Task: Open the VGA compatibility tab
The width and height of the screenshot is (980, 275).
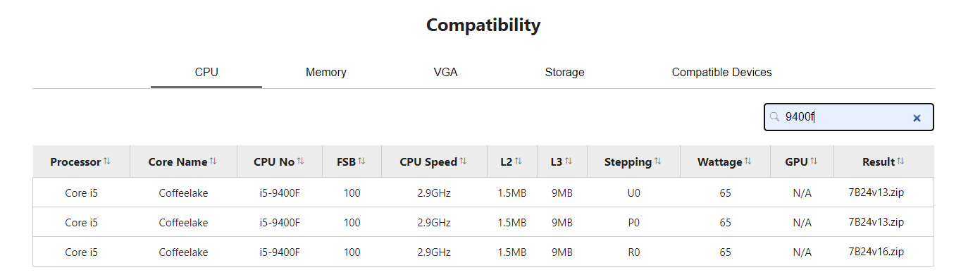Action: click(446, 73)
